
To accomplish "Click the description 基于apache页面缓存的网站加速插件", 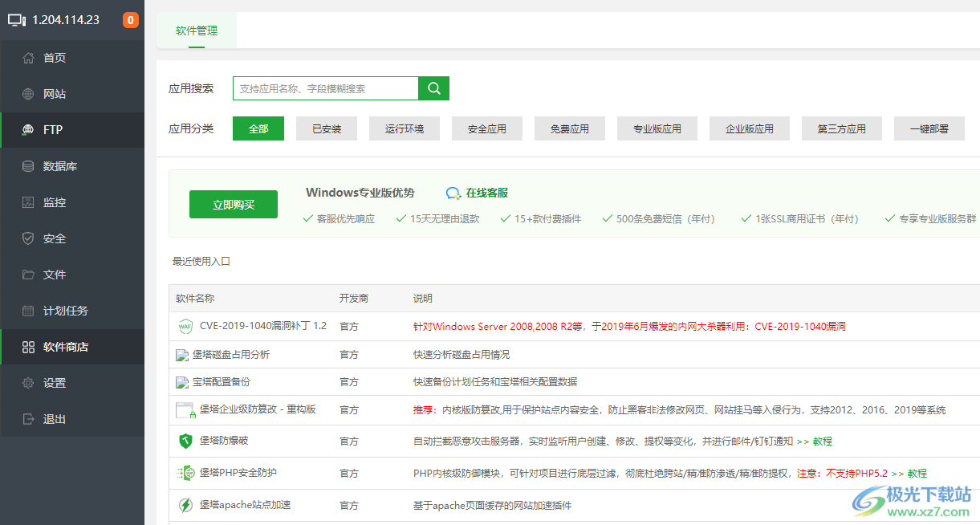I will tap(493, 505).
